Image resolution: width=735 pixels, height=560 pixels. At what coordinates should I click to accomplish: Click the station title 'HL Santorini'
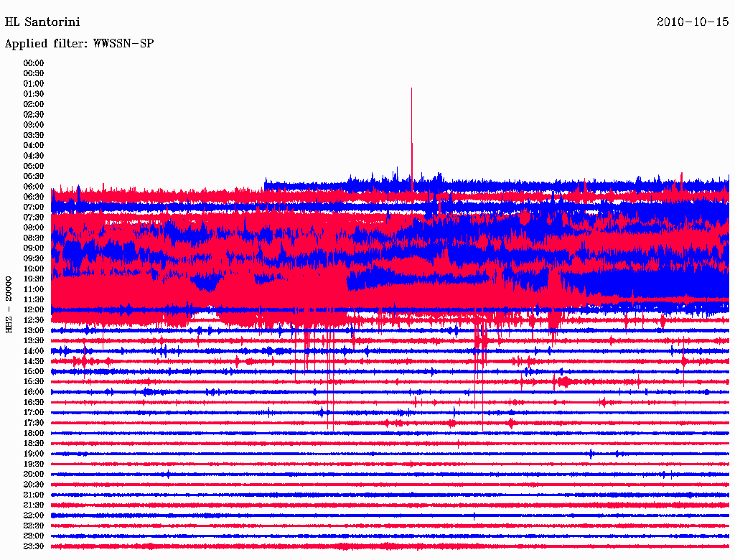42,22
